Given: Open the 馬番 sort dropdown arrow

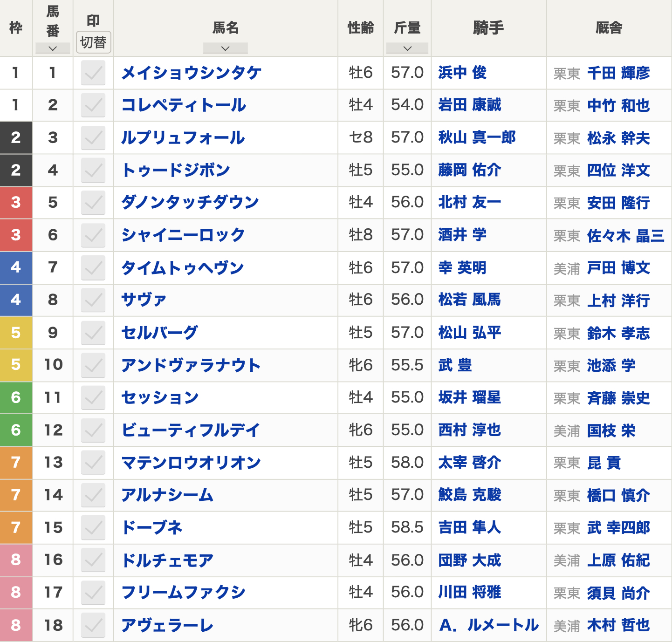Looking at the screenshot, I should click(x=53, y=48).
